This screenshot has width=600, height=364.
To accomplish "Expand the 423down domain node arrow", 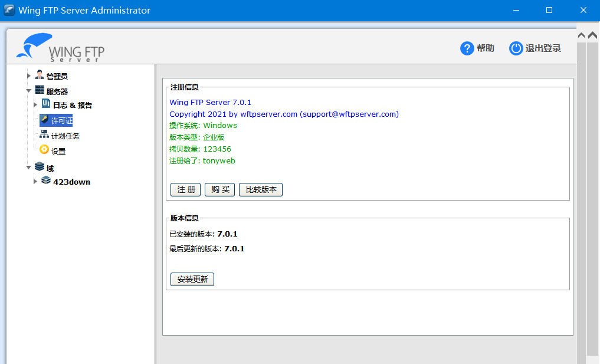I will pos(35,182).
